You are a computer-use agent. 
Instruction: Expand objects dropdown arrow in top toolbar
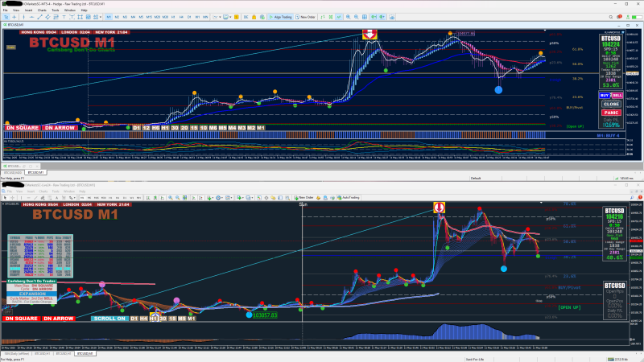[x=101, y=17]
